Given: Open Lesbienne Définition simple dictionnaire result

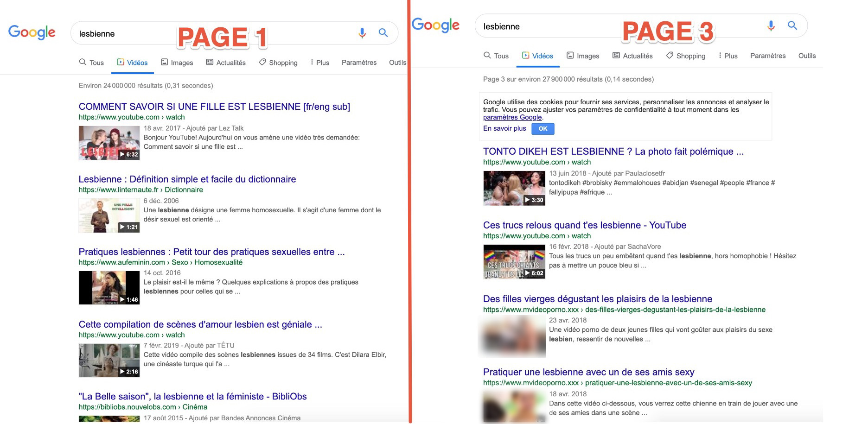Looking at the screenshot, I should [x=187, y=179].
